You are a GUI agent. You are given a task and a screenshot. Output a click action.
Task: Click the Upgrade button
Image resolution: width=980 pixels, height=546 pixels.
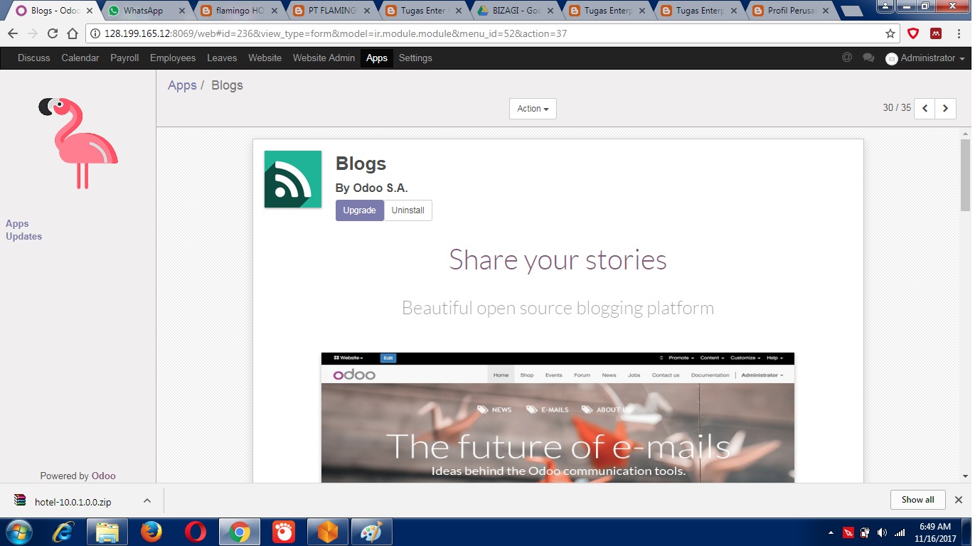tap(360, 210)
